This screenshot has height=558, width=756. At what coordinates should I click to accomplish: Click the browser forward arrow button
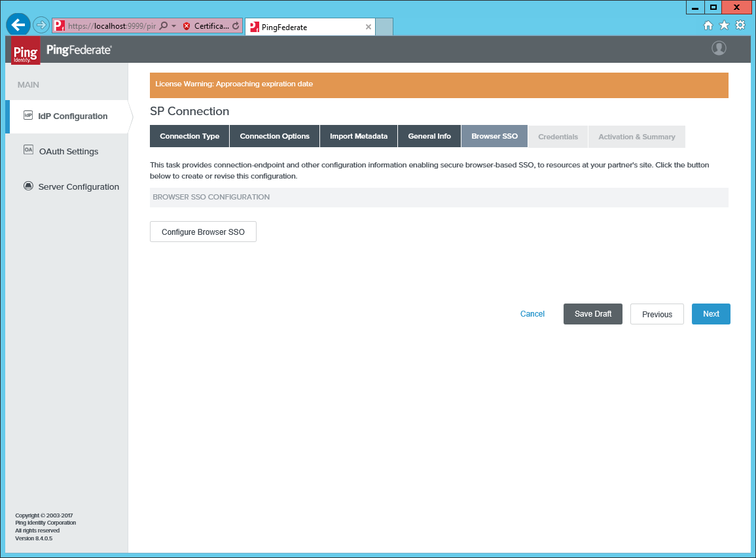click(41, 25)
